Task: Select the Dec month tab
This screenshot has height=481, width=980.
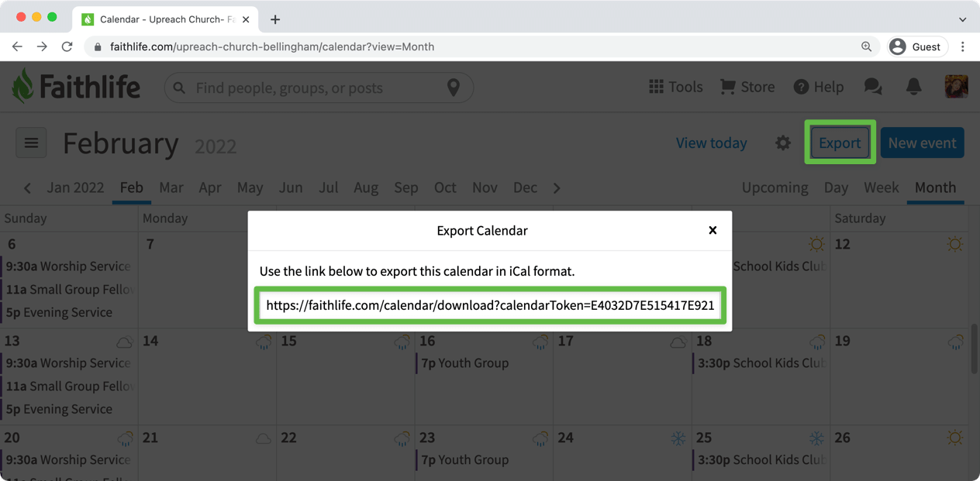Action: (x=525, y=187)
